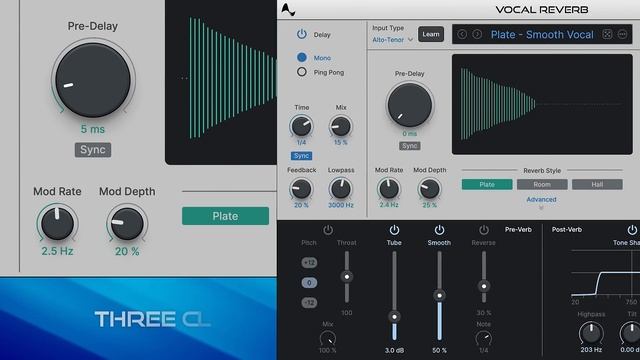Toggle the blue Sync button under delay Time
This screenshot has width=640, height=360.
click(x=301, y=156)
